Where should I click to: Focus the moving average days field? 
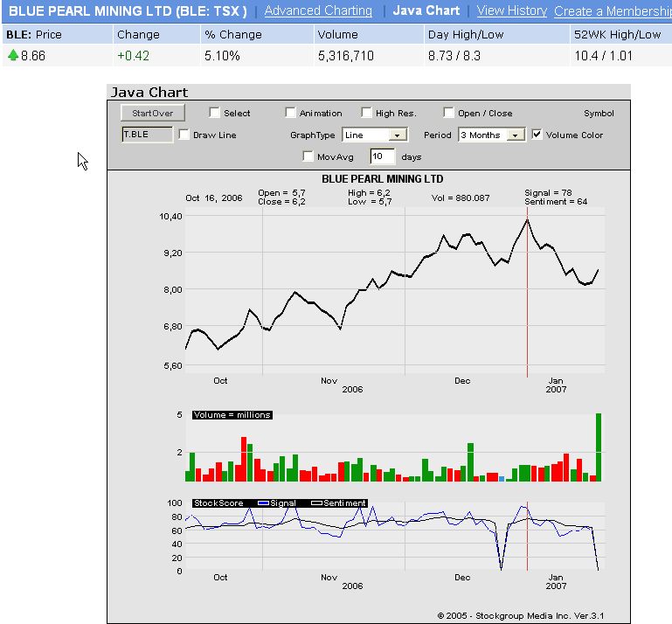382,156
